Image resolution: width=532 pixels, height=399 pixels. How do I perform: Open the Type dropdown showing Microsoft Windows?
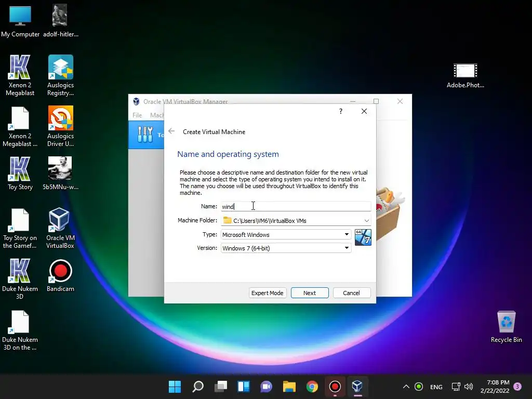pos(286,234)
